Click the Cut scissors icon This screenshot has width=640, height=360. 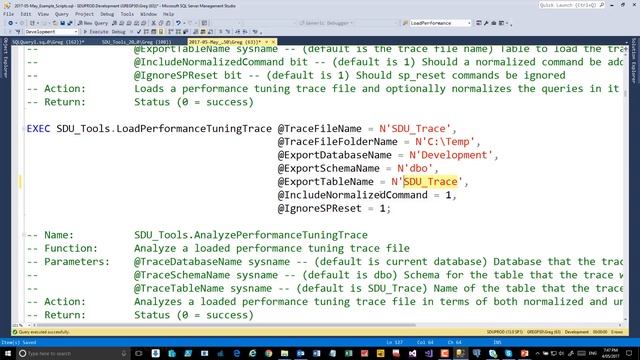point(153,23)
